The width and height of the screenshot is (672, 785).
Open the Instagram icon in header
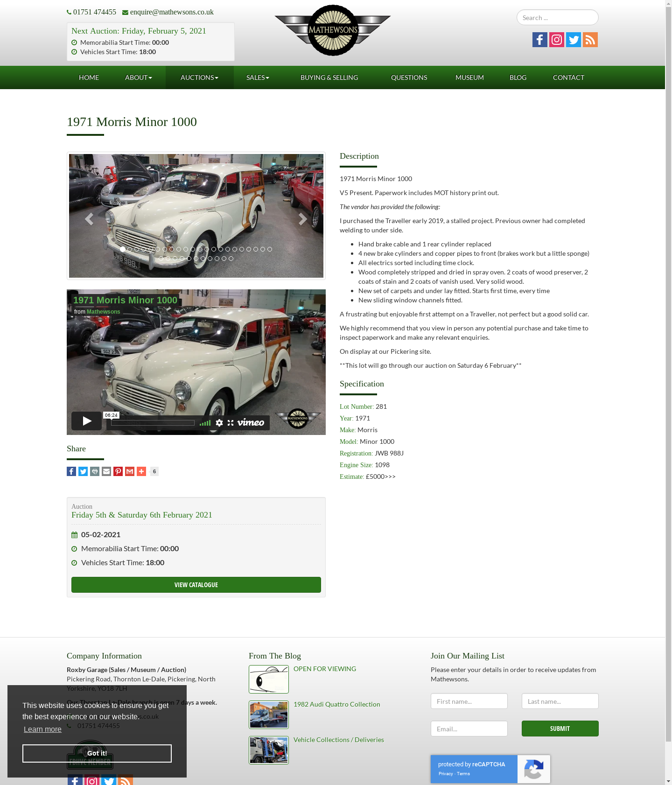(x=557, y=40)
